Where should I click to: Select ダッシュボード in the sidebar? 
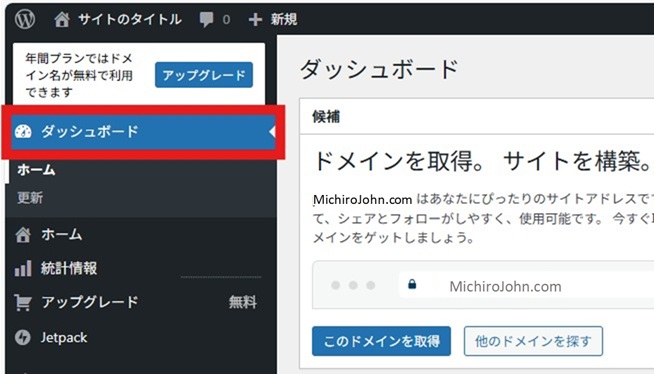coord(143,132)
